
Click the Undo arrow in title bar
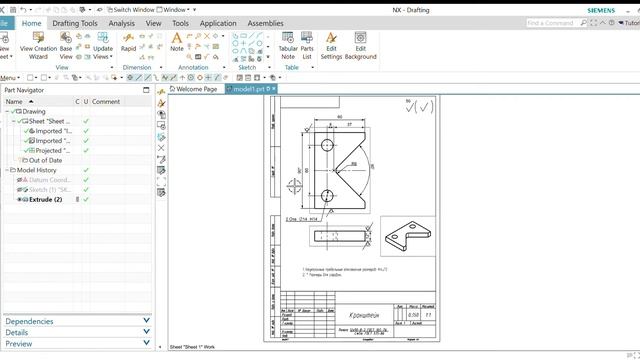coord(23,10)
